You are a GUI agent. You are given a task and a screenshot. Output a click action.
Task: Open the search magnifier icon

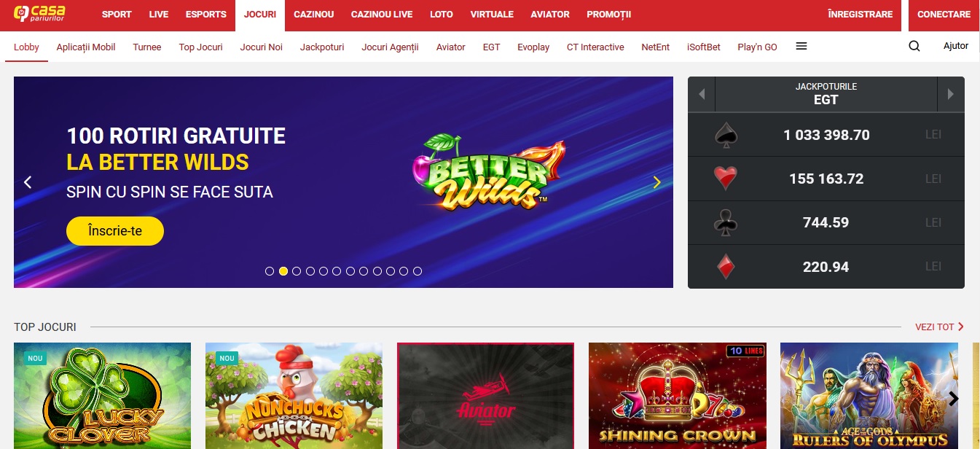coord(914,46)
